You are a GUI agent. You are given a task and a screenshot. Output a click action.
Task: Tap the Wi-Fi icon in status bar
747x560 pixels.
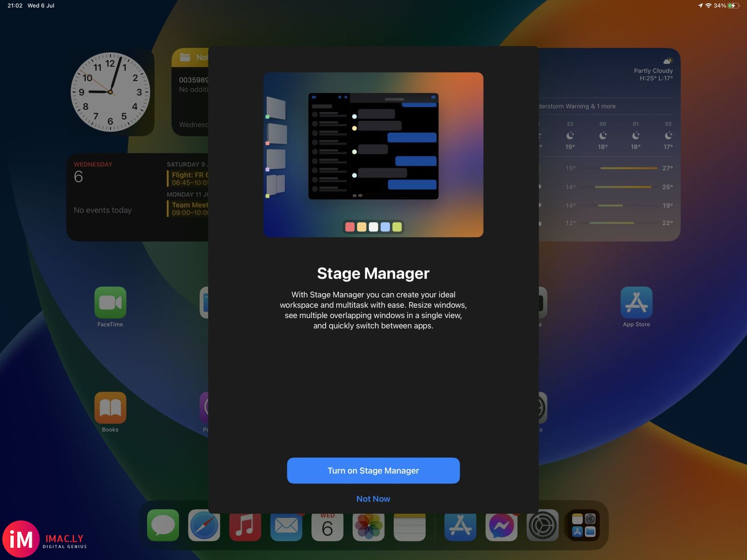pyautogui.click(x=708, y=6)
